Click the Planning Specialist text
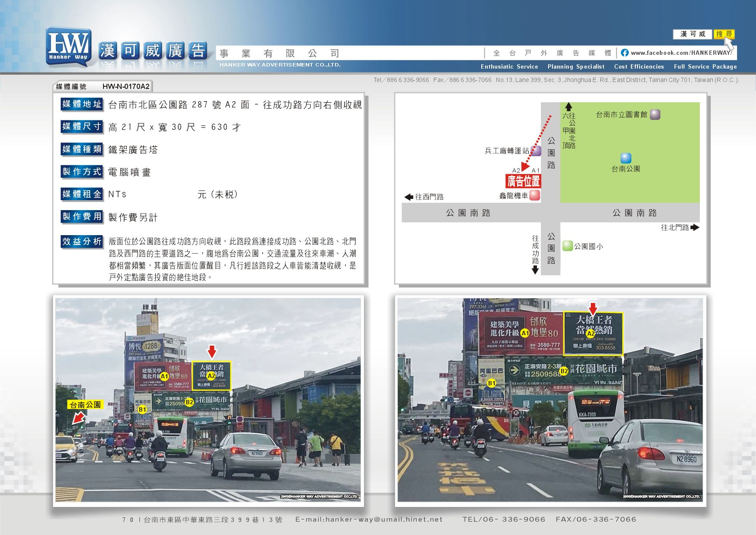 [x=576, y=66]
